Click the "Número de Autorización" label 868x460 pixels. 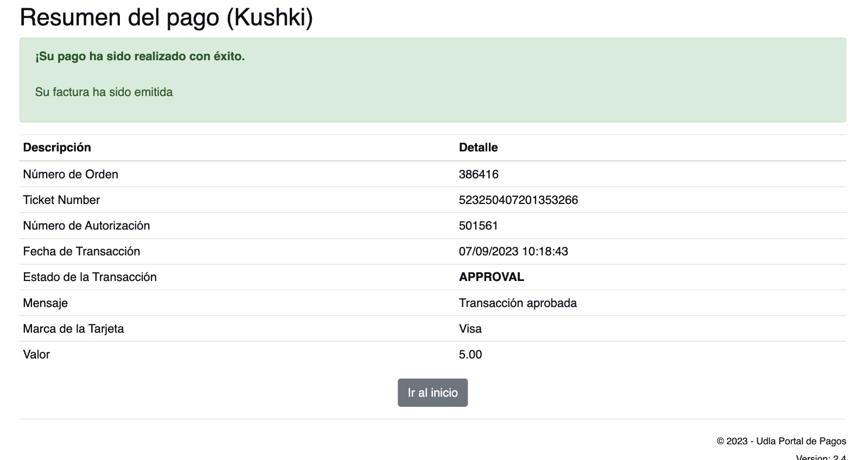pos(86,226)
